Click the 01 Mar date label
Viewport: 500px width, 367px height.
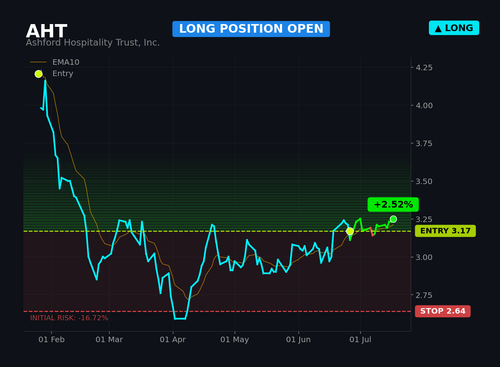click(109, 340)
